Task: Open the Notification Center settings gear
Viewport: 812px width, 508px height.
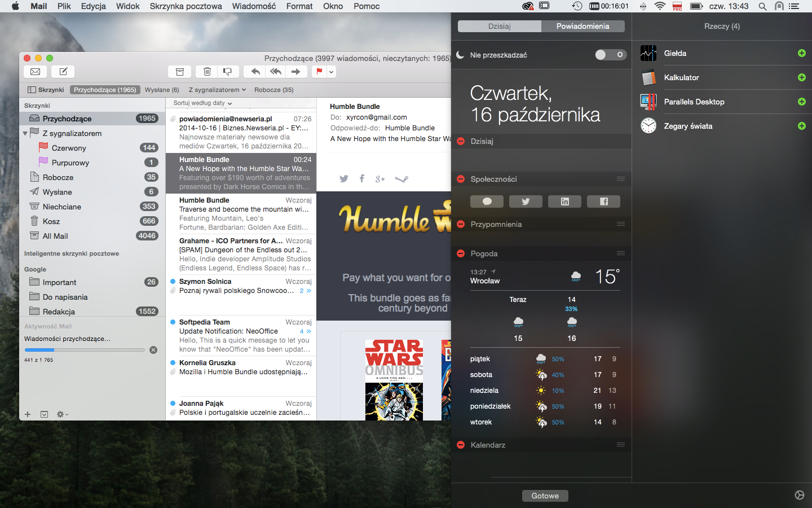Action: (x=800, y=495)
